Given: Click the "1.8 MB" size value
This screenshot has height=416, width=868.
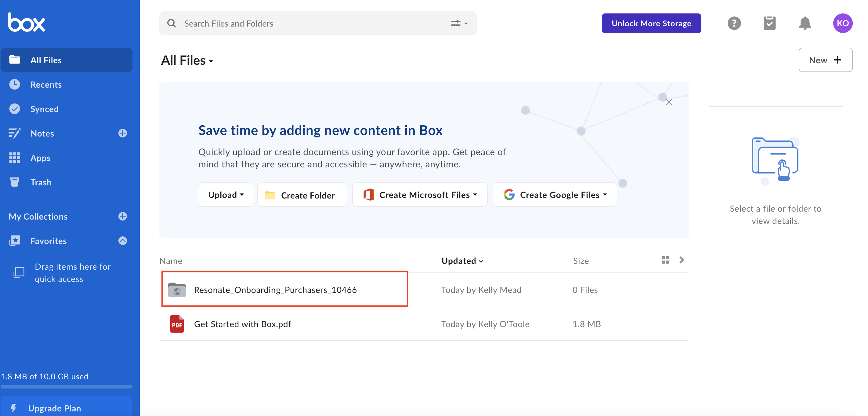Looking at the screenshot, I should tap(587, 324).
